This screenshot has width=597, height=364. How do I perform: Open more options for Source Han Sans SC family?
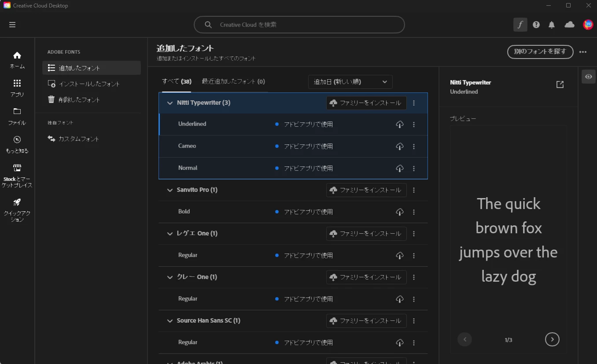(414, 321)
